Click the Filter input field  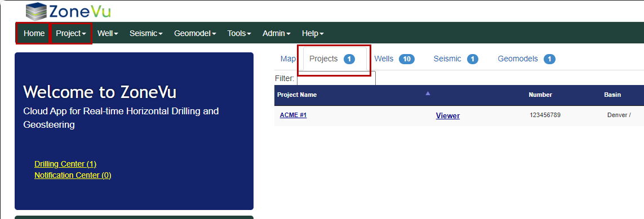click(x=336, y=78)
